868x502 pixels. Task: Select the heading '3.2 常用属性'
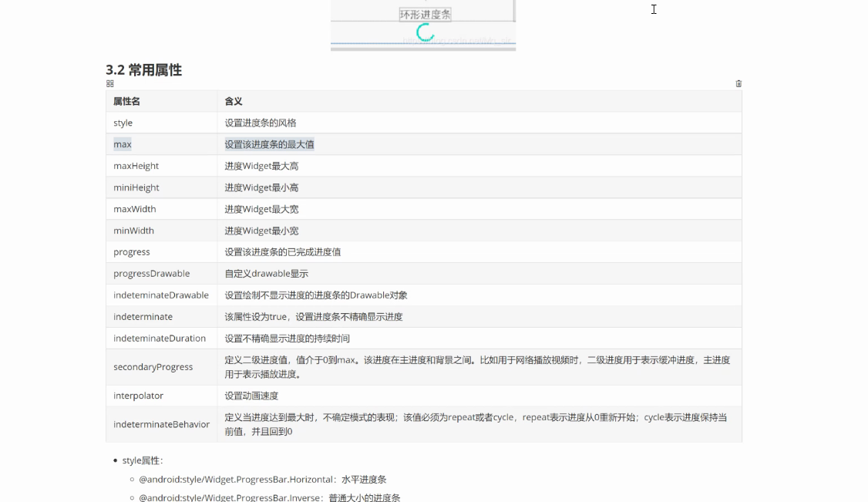pos(144,69)
